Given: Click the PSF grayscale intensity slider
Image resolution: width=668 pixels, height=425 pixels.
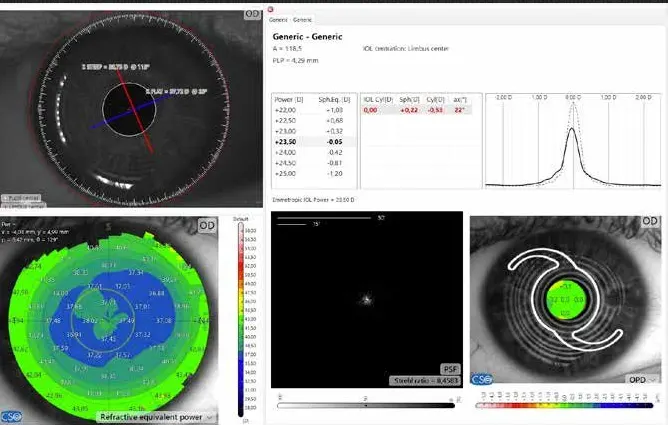Looking at the screenshot, I should pyautogui.click(x=367, y=405).
